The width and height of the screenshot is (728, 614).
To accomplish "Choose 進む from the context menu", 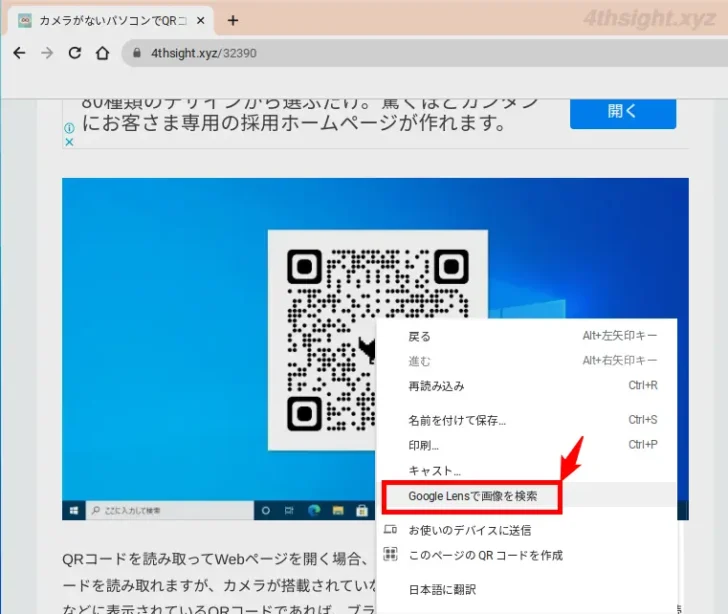I will click(526, 361).
